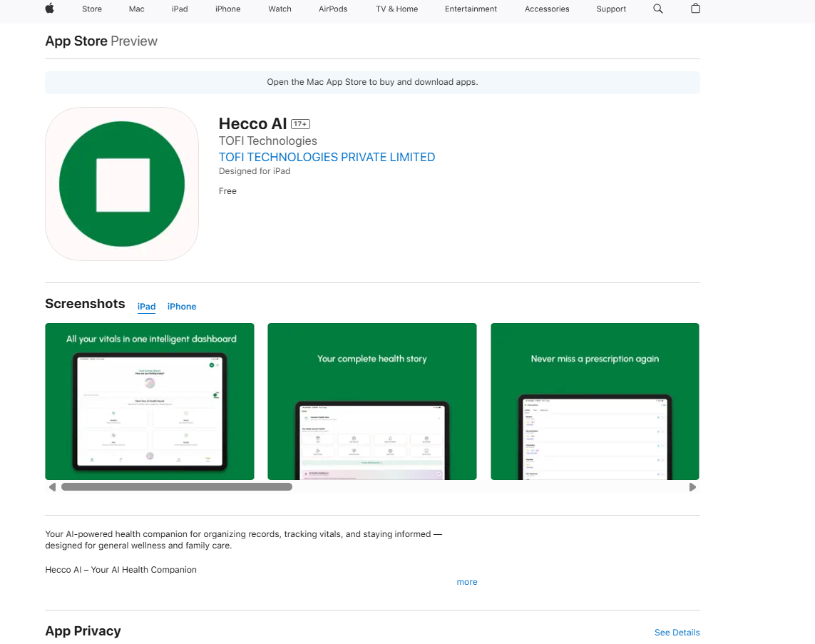Click the right screenshot scroll arrow
Image resolution: width=815 pixels, height=644 pixels.
click(x=692, y=486)
